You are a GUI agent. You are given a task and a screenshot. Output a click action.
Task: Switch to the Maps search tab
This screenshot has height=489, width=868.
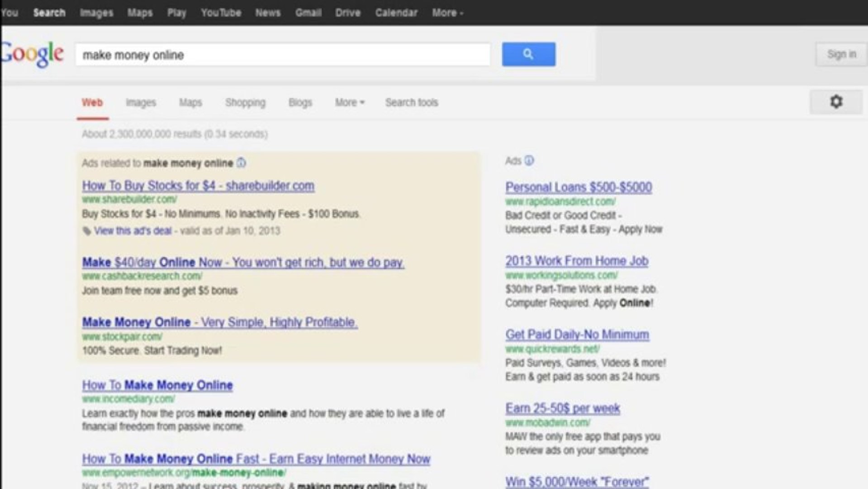(x=190, y=102)
